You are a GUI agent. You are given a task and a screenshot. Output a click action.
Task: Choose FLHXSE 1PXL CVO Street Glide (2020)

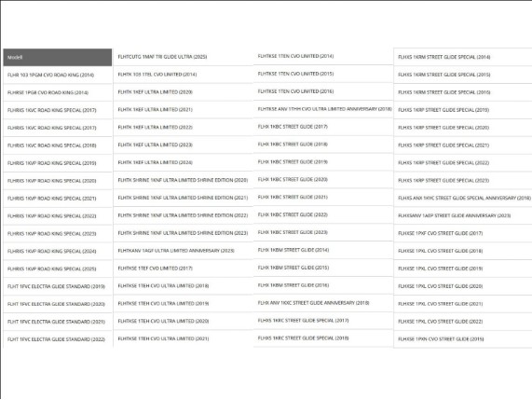(441, 287)
